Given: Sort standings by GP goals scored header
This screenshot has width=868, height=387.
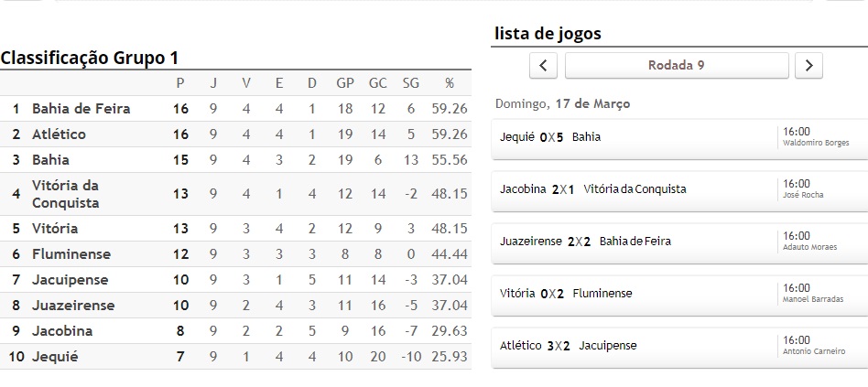Looking at the screenshot, I should click(x=345, y=83).
